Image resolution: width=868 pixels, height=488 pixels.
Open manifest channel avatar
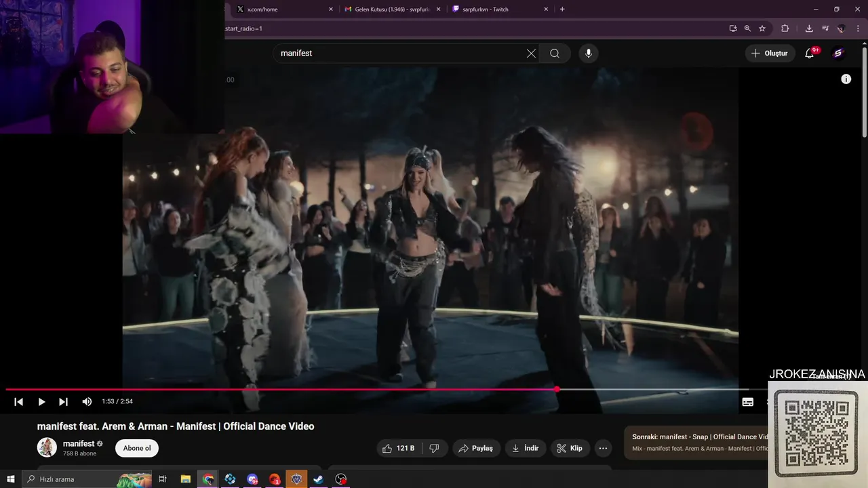click(x=47, y=447)
